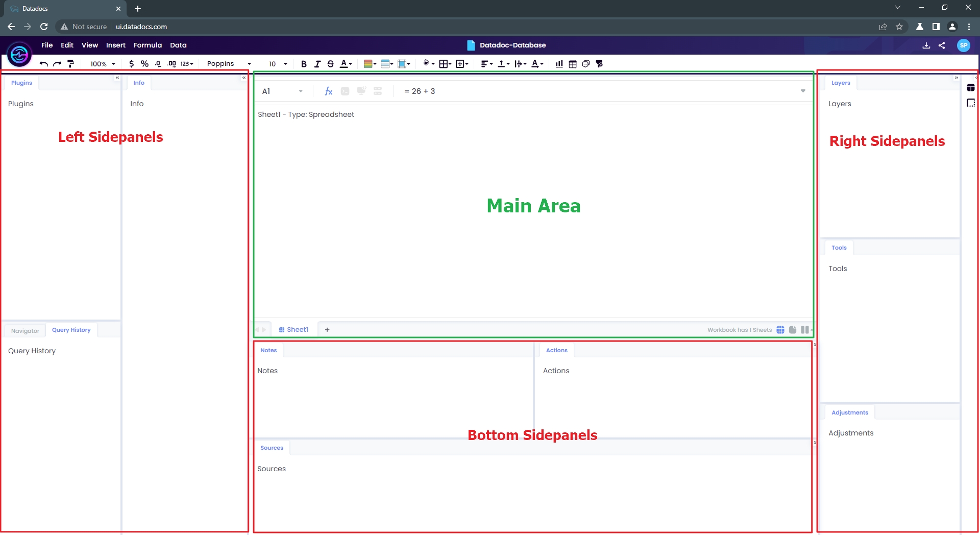This screenshot has height=535, width=980.
Task: Open the Poppins font family dropdown
Action: 227,63
